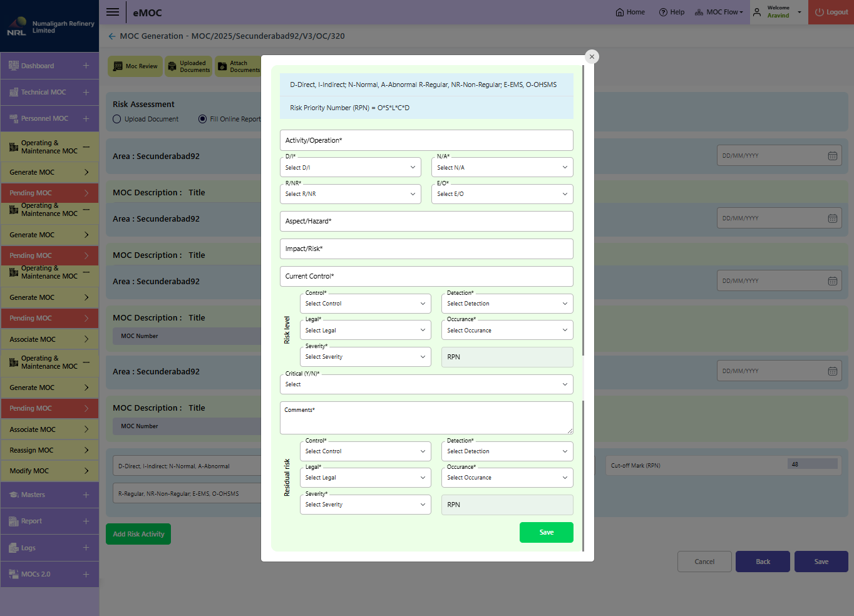Click the Activity/Operation input field
Viewport: 854px width, 616px height.
pyautogui.click(x=426, y=140)
